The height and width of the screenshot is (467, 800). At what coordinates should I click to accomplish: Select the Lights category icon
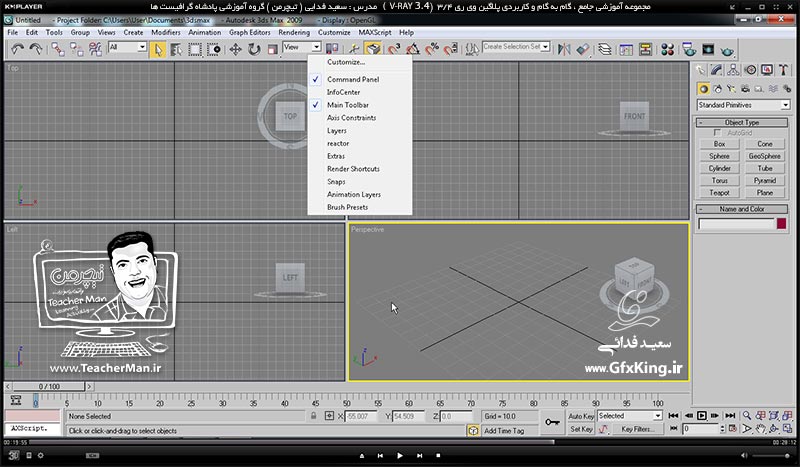tap(732, 89)
